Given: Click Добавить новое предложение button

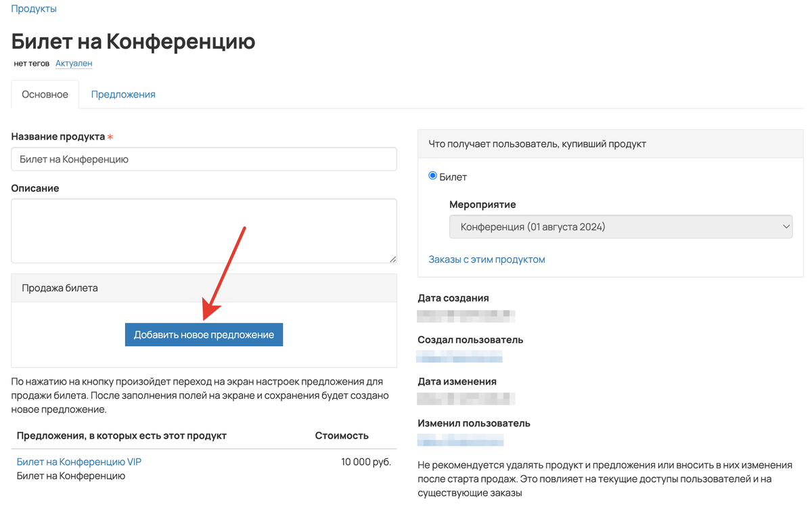Looking at the screenshot, I should click(204, 335).
